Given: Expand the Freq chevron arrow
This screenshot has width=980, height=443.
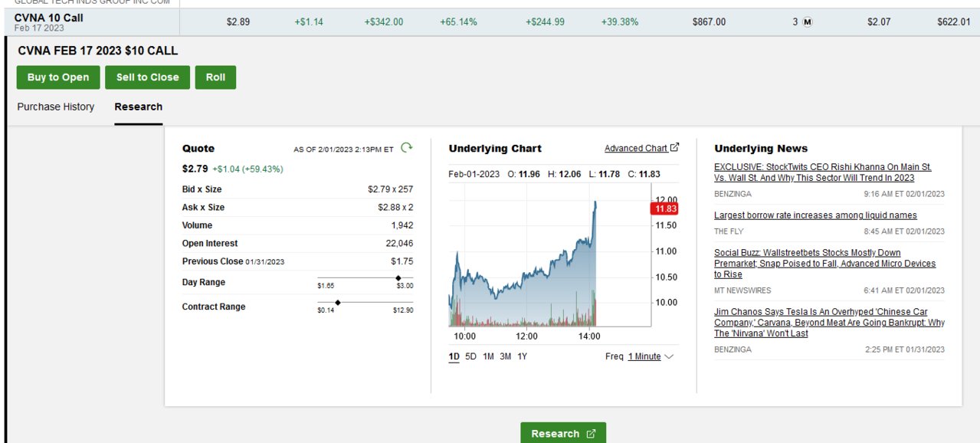Looking at the screenshot, I should tap(669, 356).
